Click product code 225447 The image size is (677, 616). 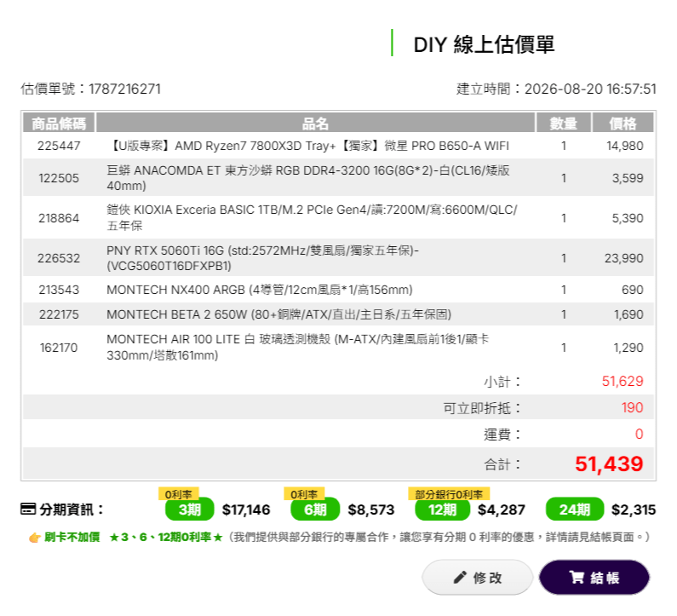coord(59,146)
